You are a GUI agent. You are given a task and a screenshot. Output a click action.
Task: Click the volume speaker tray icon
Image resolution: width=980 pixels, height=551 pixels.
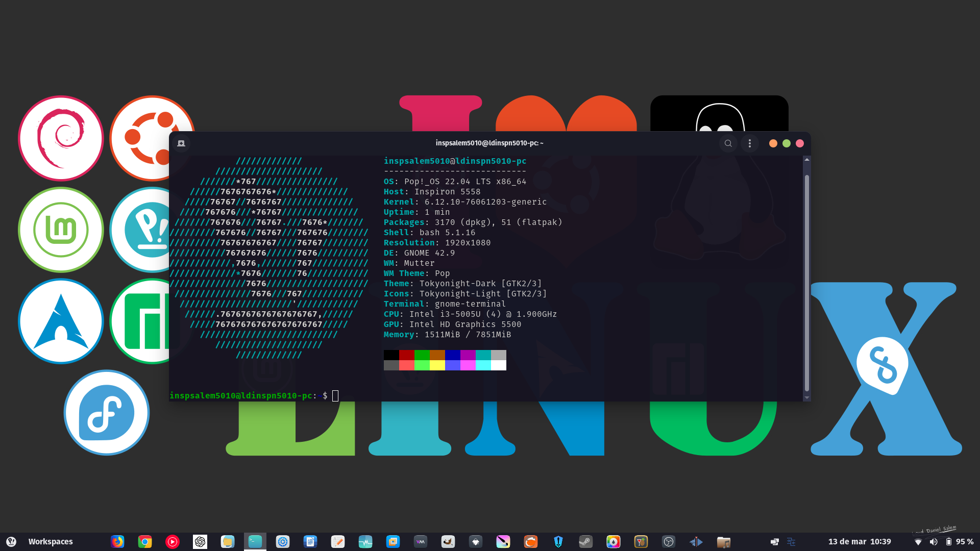point(934,542)
